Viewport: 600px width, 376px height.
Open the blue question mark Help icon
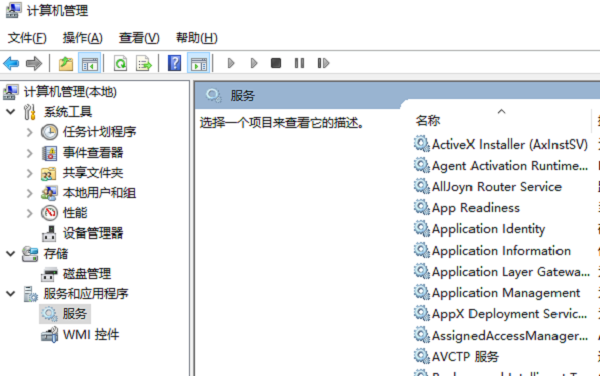click(x=174, y=63)
